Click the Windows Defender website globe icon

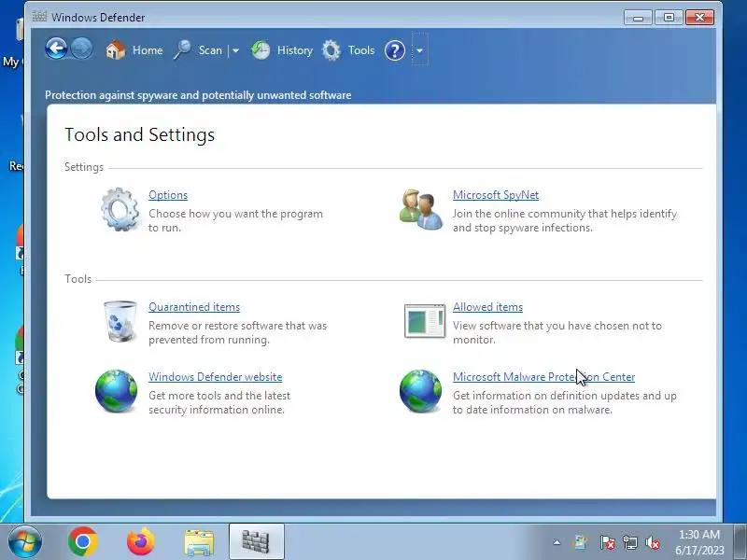pos(116,391)
